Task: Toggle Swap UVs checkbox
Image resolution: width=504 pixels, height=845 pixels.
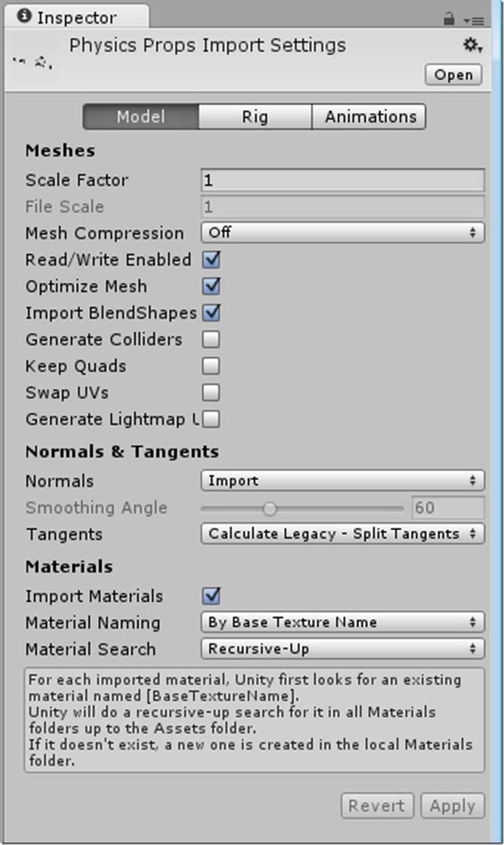Action: point(211,393)
